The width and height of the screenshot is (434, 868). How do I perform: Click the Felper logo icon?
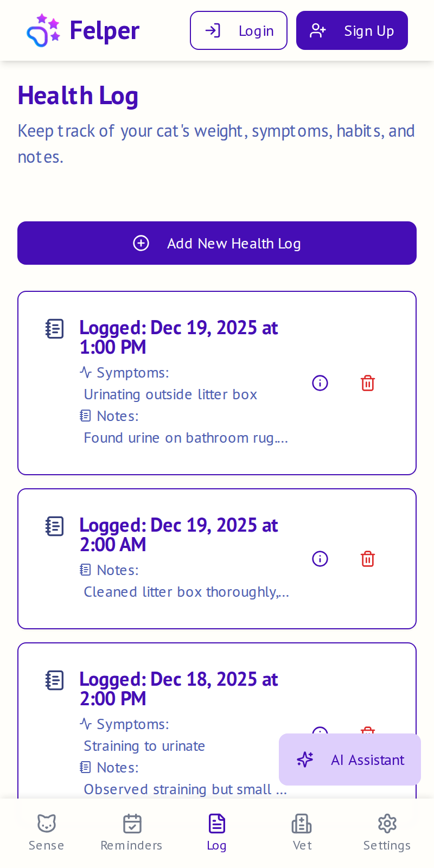coord(43,30)
